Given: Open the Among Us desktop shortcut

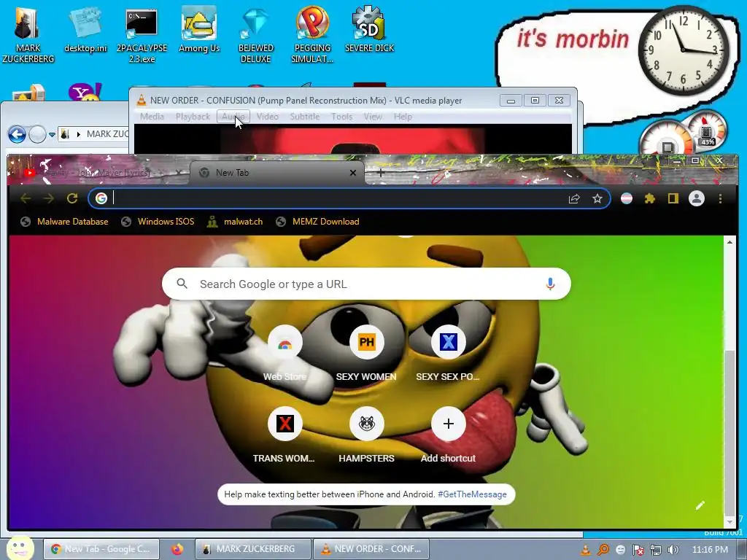Looking at the screenshot, I should (199, 29).
